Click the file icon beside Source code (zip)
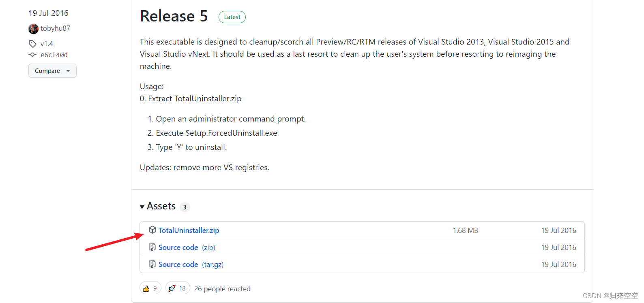 pos(152,247)
